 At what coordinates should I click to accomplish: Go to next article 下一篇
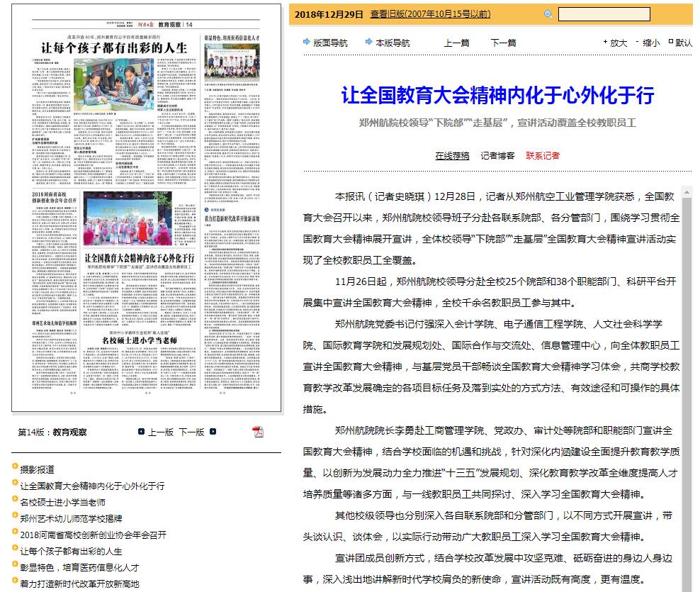coord(503,43)
